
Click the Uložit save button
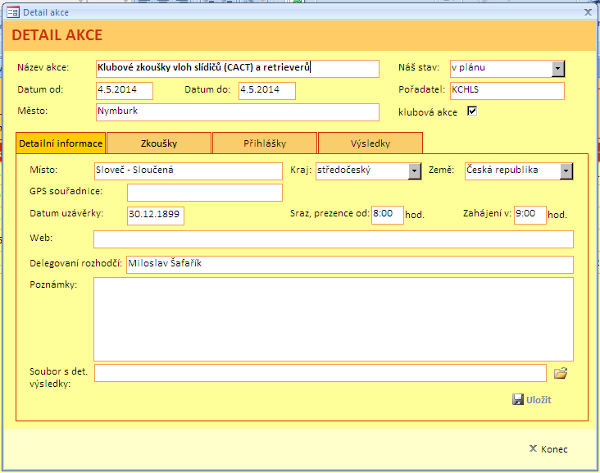coord(532,400)
